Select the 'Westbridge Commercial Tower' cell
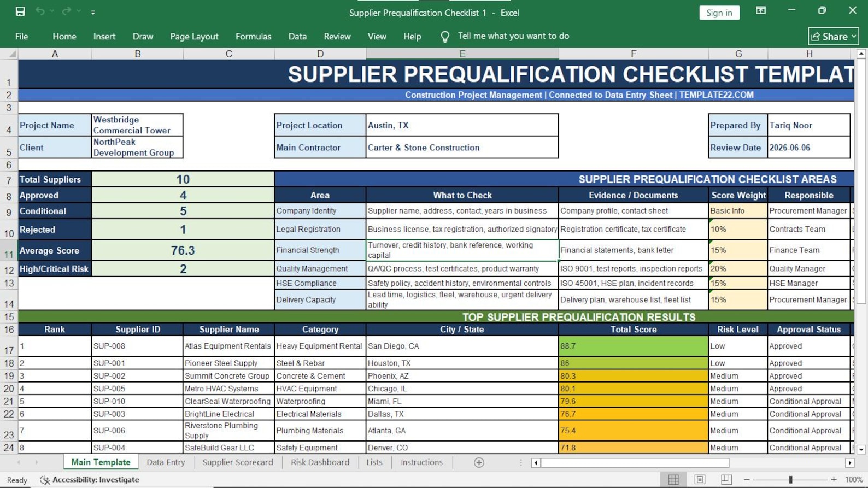 coord(137,125)
